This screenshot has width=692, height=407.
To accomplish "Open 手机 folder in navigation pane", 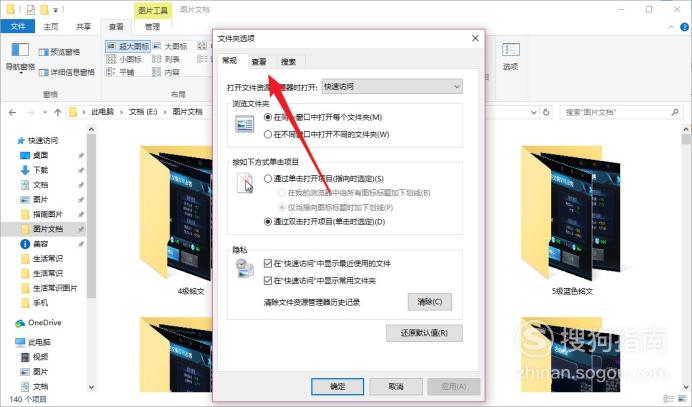I will (x=41, y=303).
